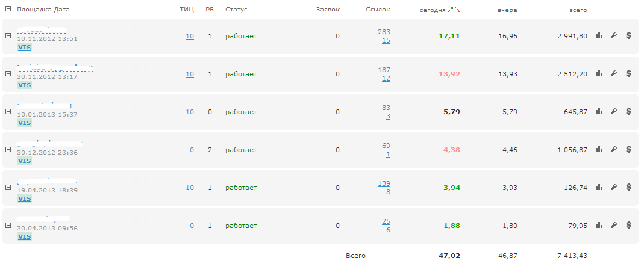Click dollar icon for 10.01.2013 site
The image size is (644, 264).
[x=628, y=112]
